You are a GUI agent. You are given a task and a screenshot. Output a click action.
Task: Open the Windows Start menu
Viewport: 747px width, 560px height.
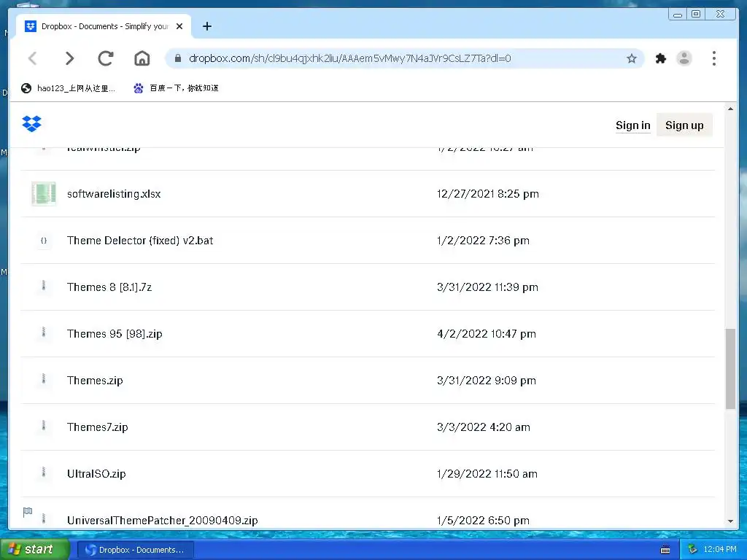click(x=34, y=549)
